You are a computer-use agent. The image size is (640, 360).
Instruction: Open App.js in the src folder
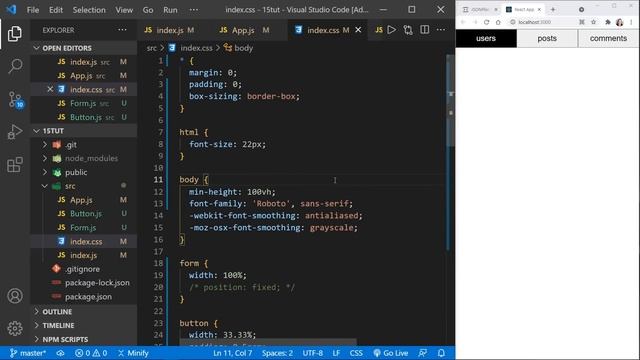point(84,200)
